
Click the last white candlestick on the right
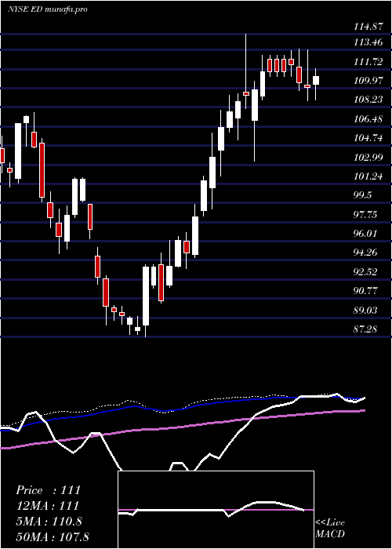(316, 84)
